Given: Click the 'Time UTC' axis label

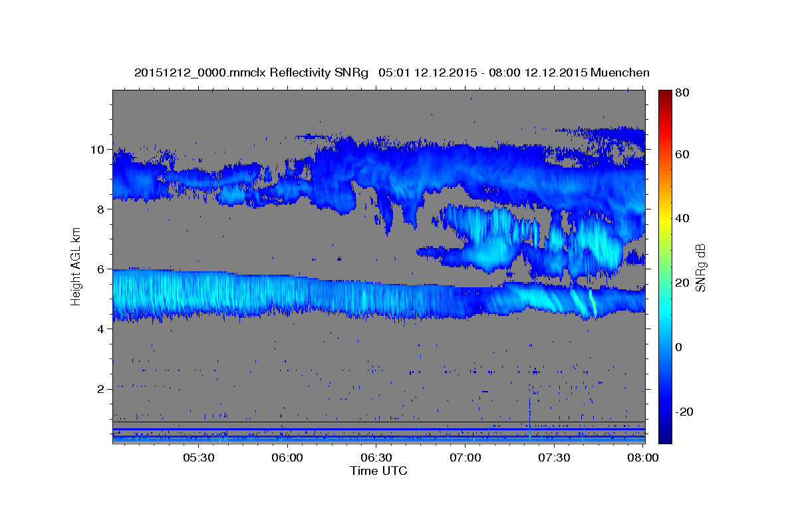Looking at the screenshot, I should pos(378,471).
